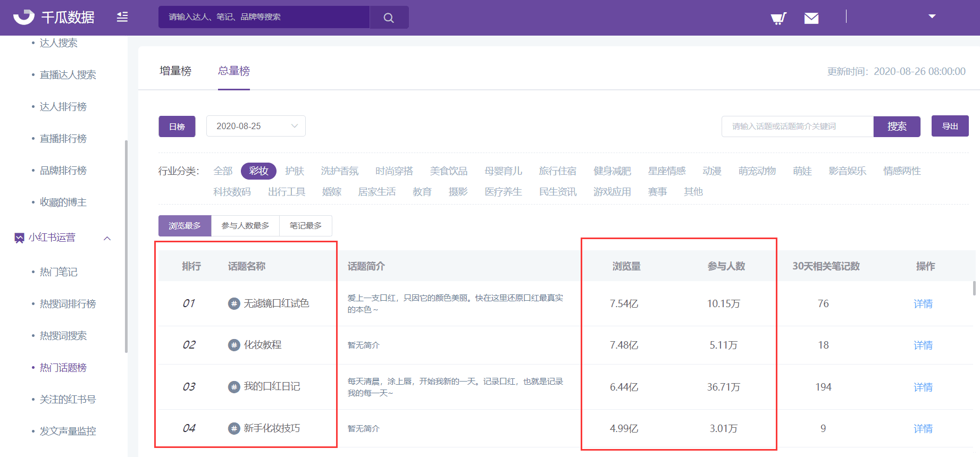The height and width of the screenshot is (457, 980).
Task: Select the 影音娱乐 category
Action: pyautogui.click(x=848, y=171)
